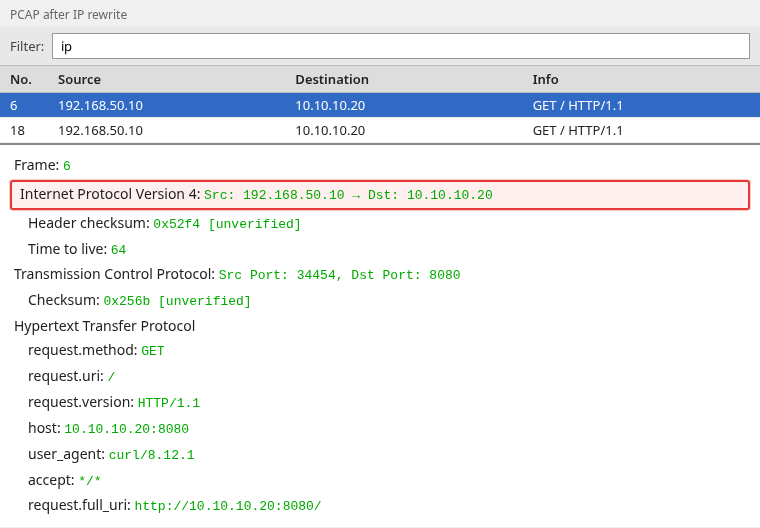Select the 'Time to live: 64' line
This screenshot has width=760, height=528.
[77, 249]
